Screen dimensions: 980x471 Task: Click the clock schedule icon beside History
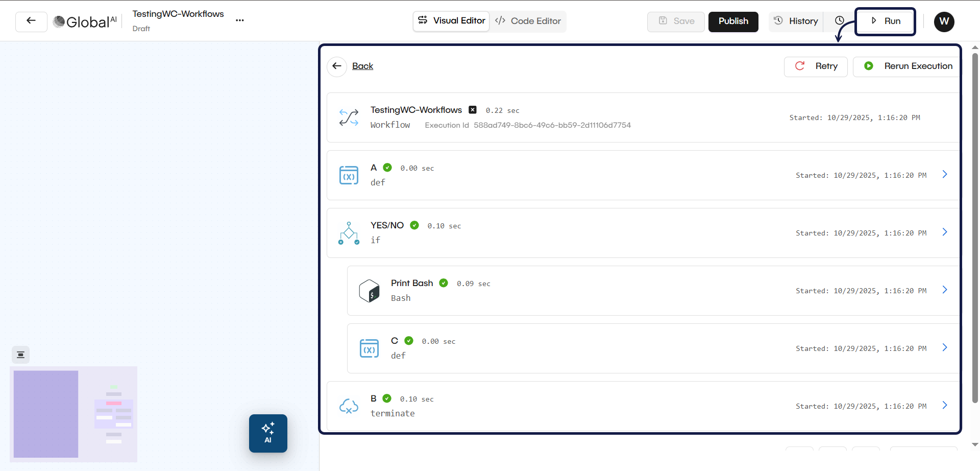(840, 21)
